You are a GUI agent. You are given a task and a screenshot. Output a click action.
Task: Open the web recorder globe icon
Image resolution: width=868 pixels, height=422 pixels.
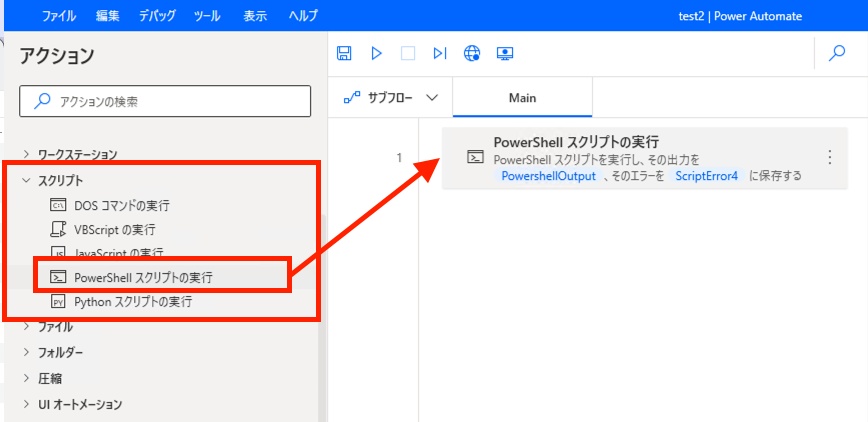(472, 53)
